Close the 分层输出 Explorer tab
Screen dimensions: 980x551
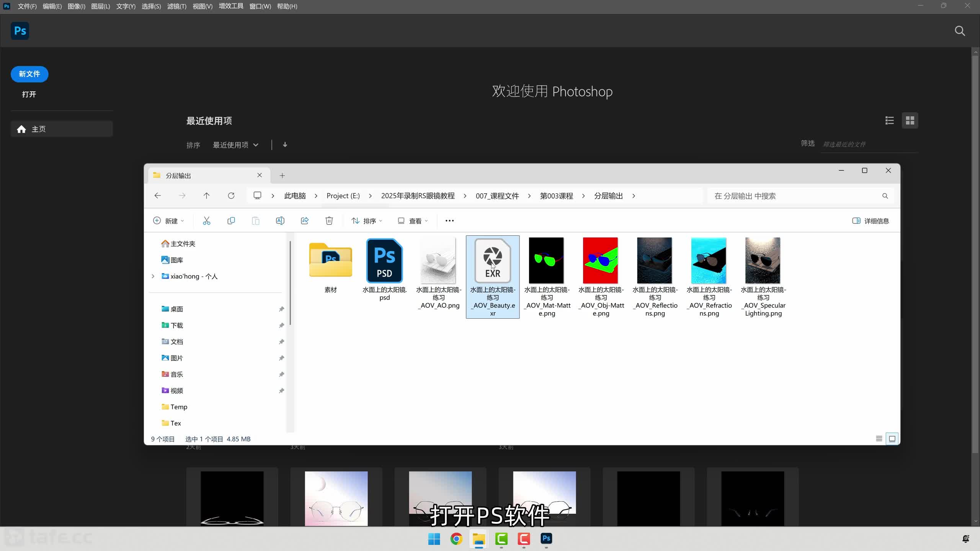click(x=260, y=175)
